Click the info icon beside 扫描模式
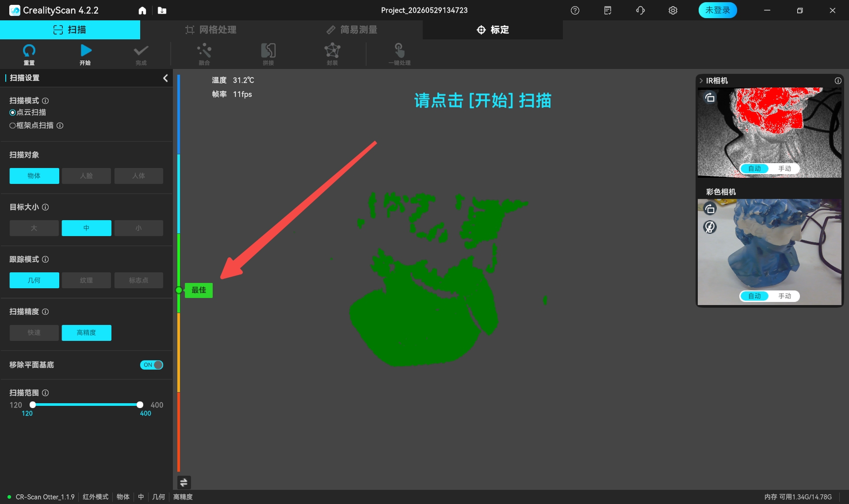The width and height of the screenshot is (849, 504). (45, 101)
